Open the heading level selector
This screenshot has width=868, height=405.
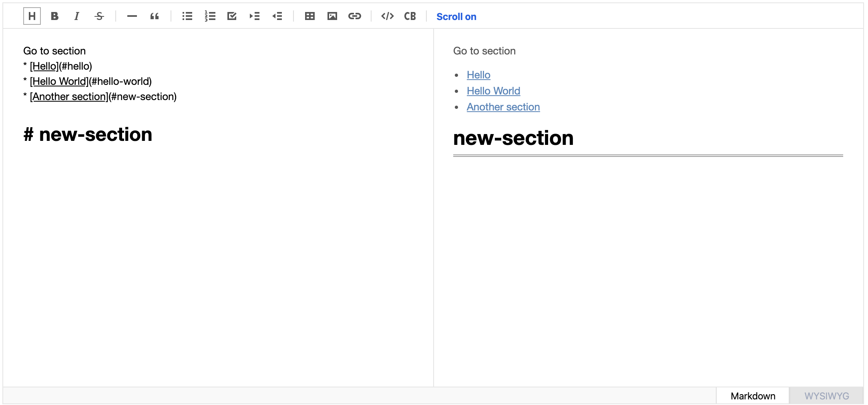[32, 16]
